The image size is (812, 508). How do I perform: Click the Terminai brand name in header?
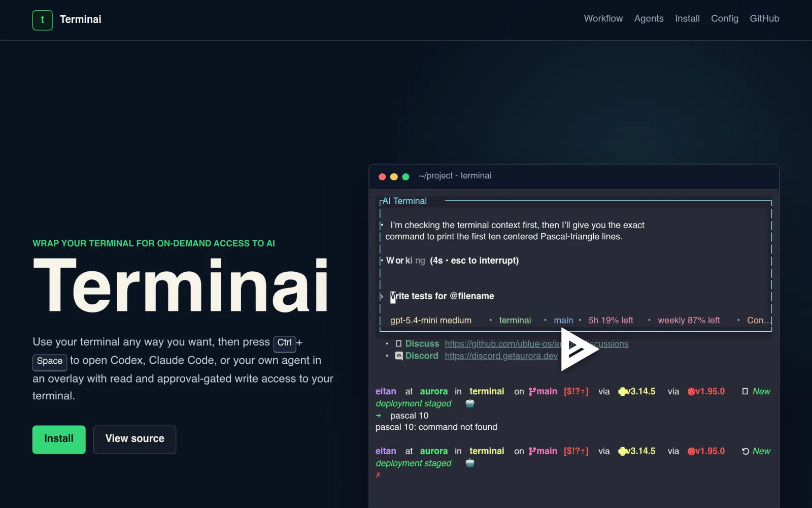tap(81, 19)
